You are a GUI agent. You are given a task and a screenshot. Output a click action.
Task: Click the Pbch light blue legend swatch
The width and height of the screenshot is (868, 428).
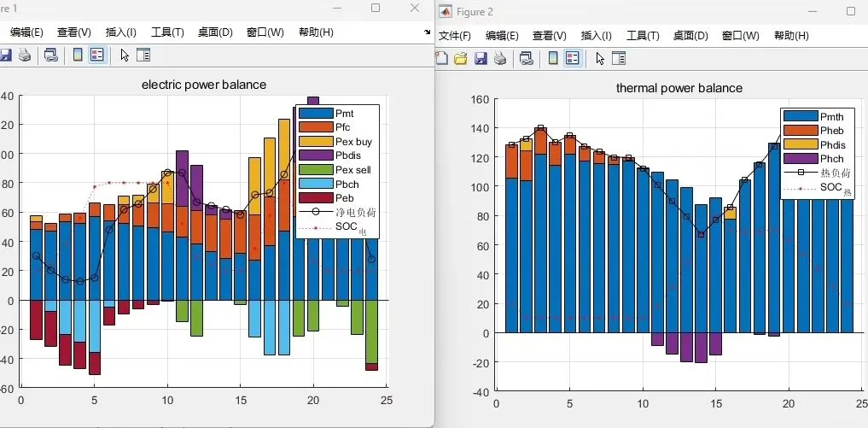[x=316, y=184]
